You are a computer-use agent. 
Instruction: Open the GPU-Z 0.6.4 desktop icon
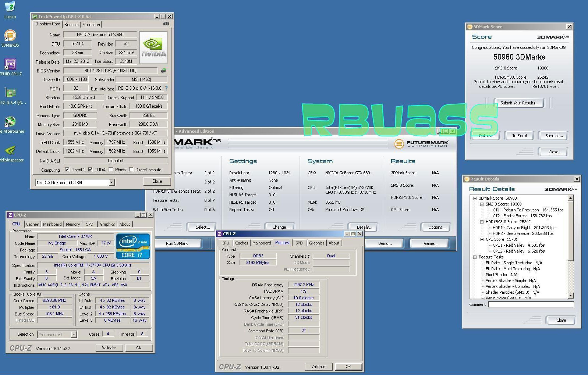point(11,96)
